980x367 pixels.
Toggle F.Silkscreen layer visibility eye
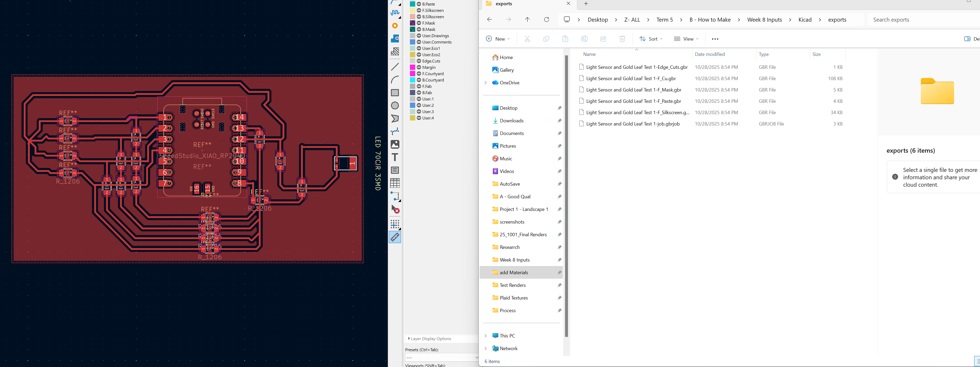(419, 10)
